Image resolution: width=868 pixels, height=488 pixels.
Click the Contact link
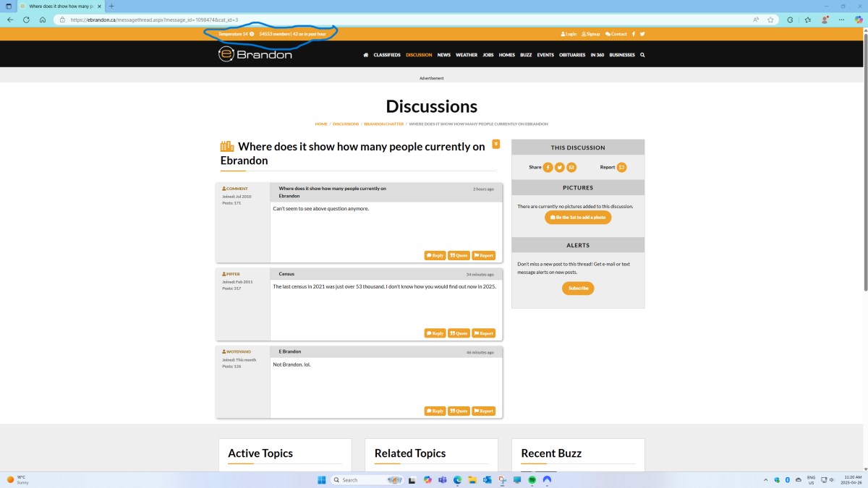coord(616,34)
